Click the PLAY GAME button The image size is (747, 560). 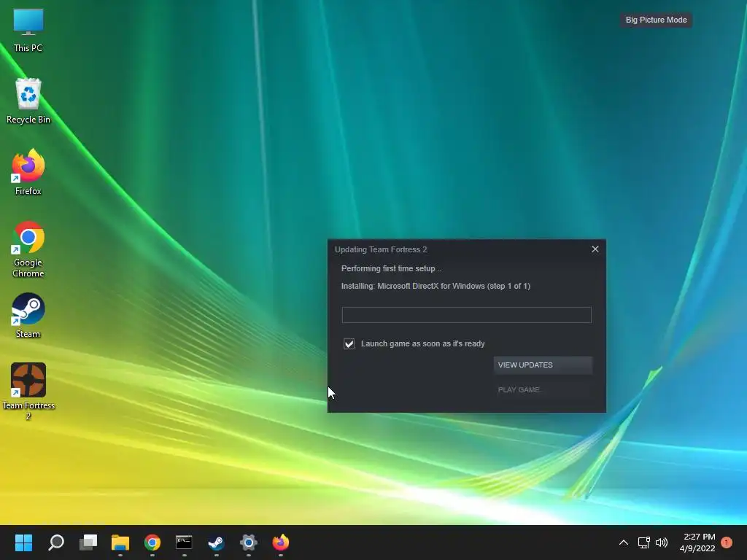(x=543, y=389)
